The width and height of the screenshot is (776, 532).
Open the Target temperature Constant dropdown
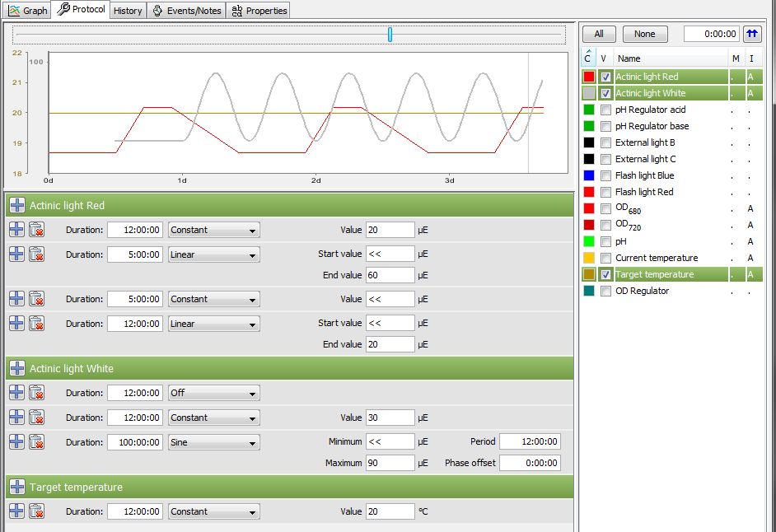[x=214, y=511]
